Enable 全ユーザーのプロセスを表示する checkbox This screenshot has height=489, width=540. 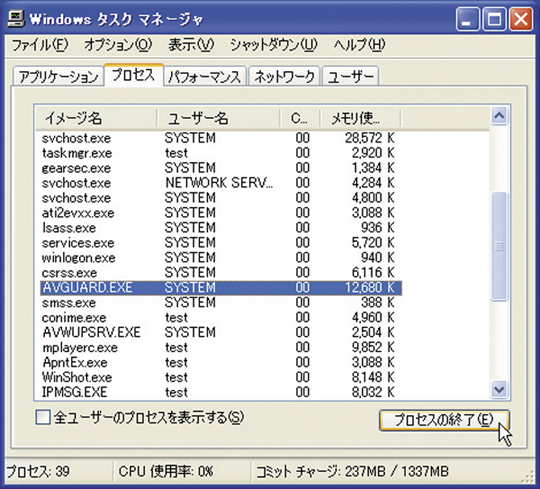tap(43, 417)
